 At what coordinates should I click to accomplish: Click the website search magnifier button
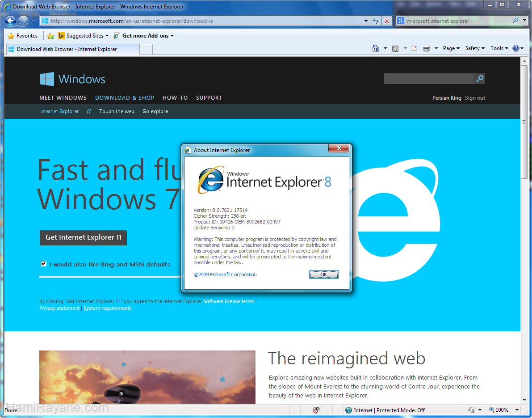pos(480,79)
